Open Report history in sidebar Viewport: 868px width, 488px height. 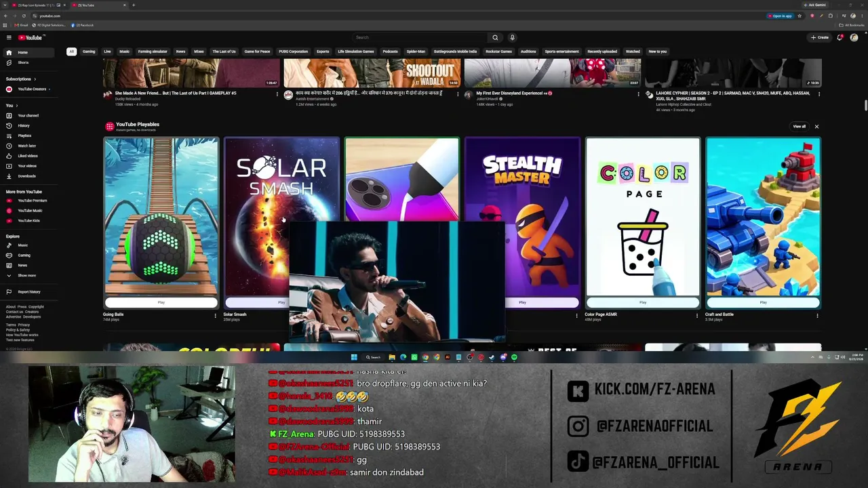click(28, 292)
